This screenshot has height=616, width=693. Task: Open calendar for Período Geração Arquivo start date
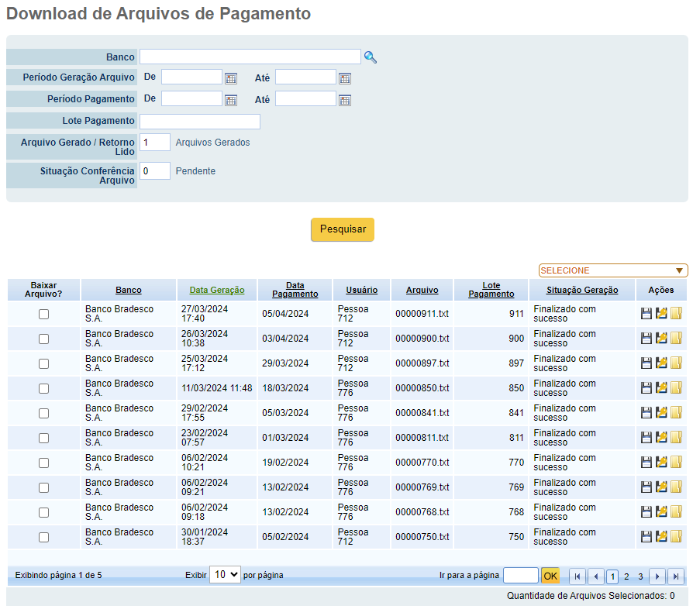231,79
